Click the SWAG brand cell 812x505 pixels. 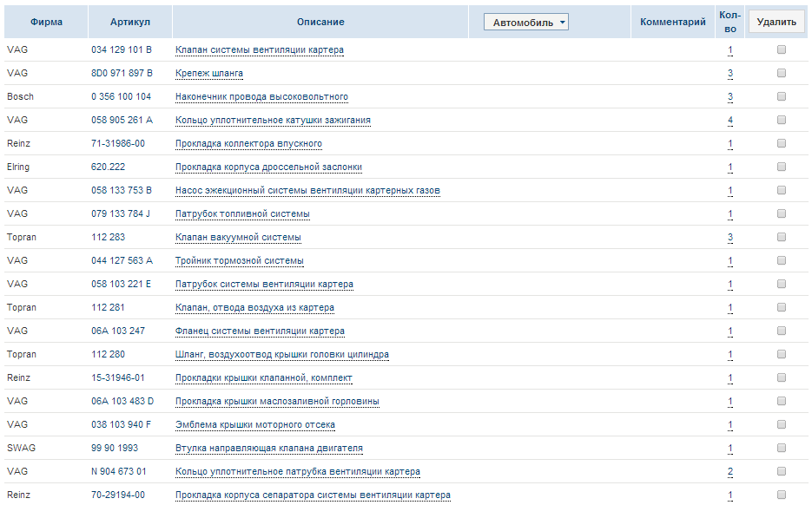click(21, 448)
